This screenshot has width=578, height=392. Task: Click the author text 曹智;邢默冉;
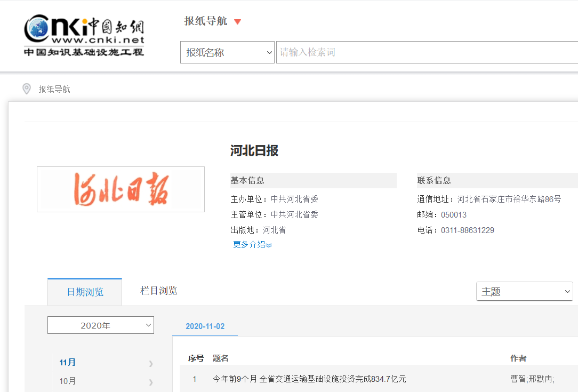tap(532, 379)
